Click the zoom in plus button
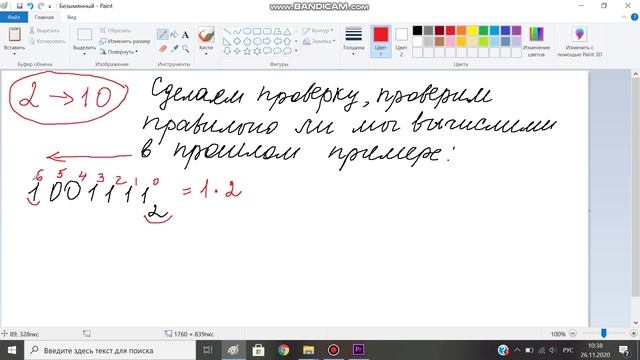The image size is (640, 360). click(x=633, y=333)
